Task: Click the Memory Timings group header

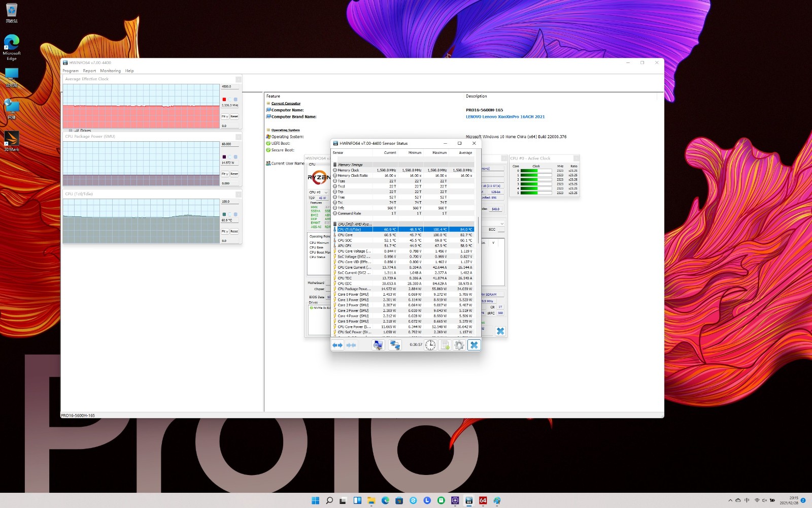Action: [403, 165]
